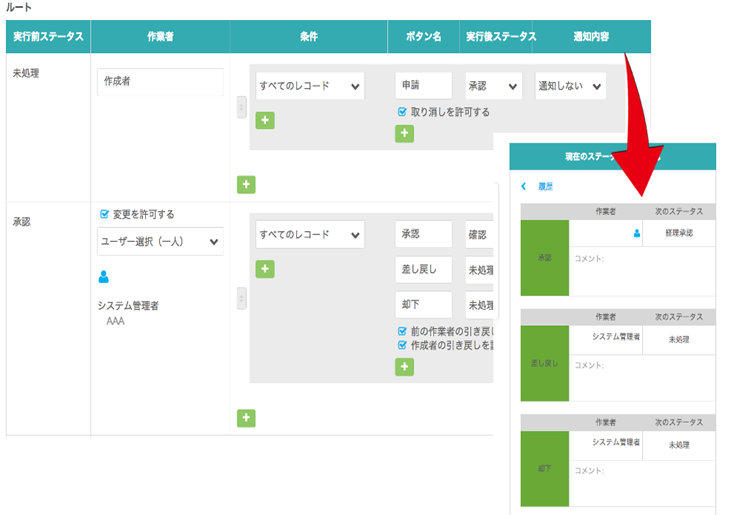Click the green plus below 作成者の引き戻し checkbox
The width and height of the screenshot is (734, 515).
[x=404, y=366]
